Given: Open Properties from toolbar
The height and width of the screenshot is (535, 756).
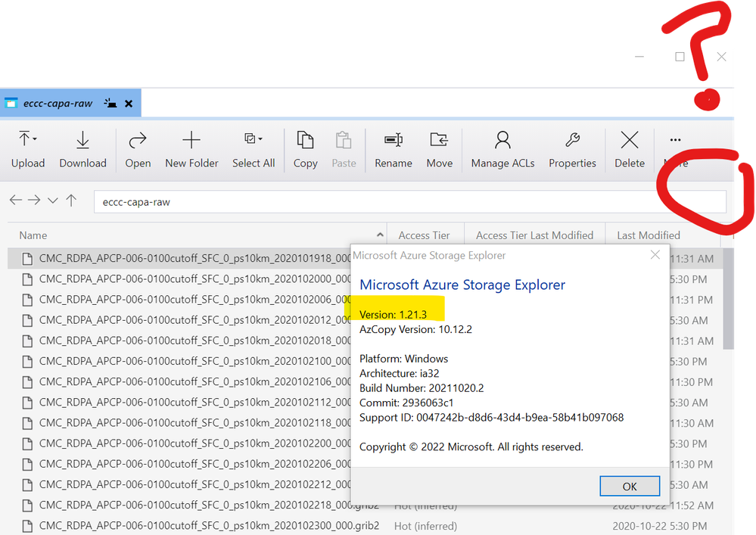Looking at the screenshot, I should (x=572, y=150).
